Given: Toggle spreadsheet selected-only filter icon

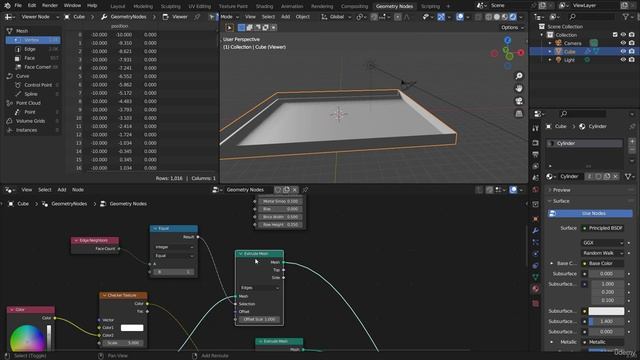Looking at the screenshot, I should [212, 17].
